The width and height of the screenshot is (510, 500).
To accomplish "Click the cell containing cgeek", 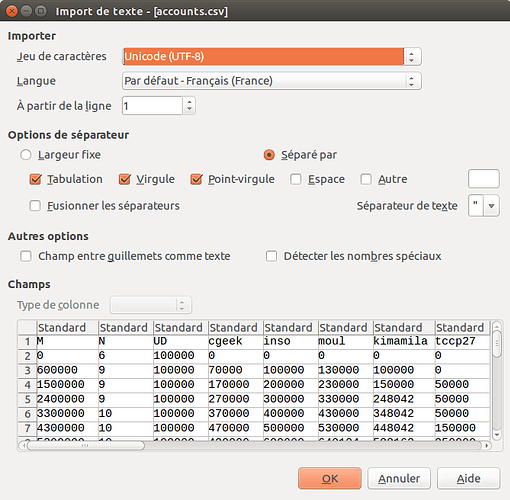I will point(235,342).
